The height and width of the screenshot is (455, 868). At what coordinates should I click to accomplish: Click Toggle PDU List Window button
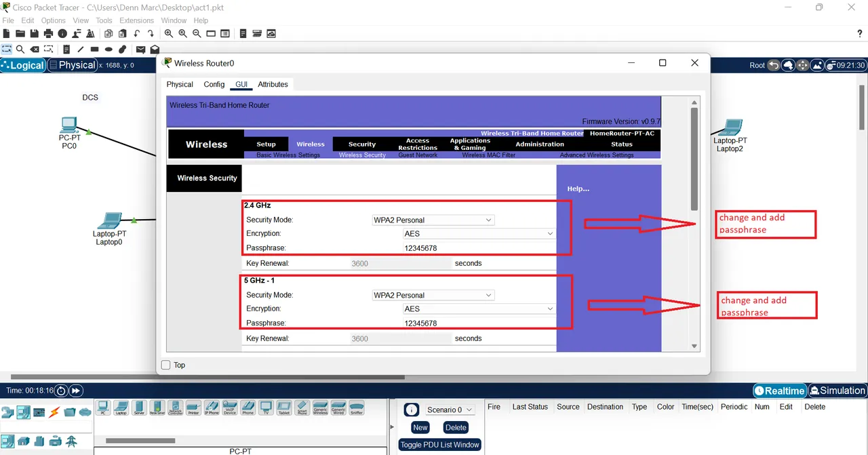439,445
